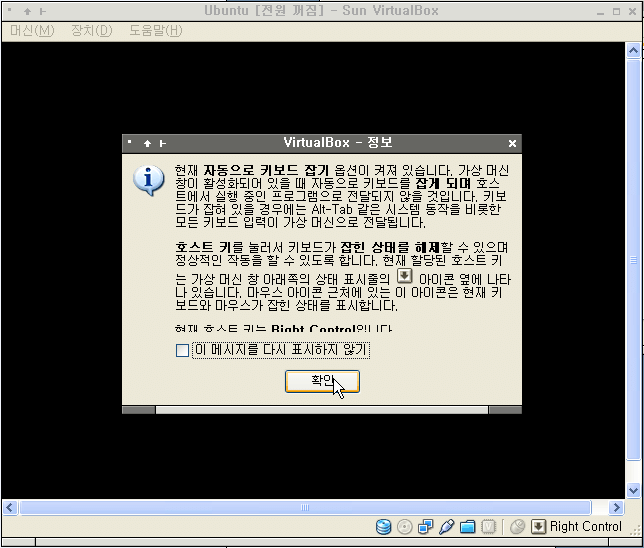Click the pin icon in dialog titlebar

pos(163,143)
